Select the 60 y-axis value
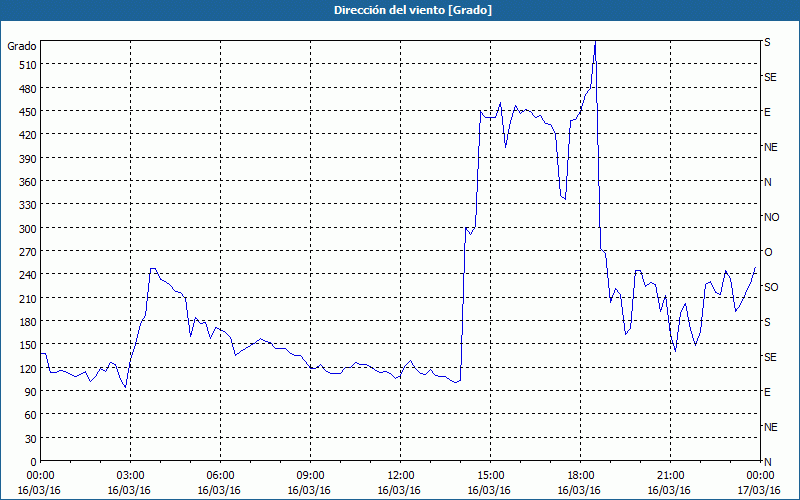 pyautogui.click(x=31, y=415)
